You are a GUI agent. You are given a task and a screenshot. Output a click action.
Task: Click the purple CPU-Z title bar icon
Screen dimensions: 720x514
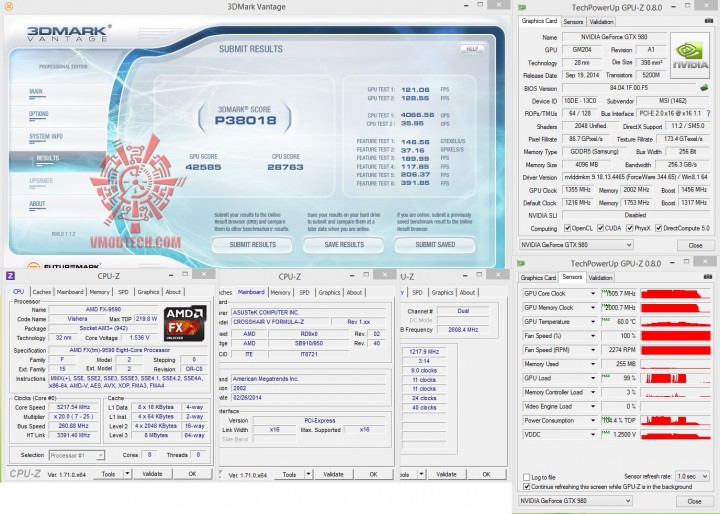(x=10, y=276)
